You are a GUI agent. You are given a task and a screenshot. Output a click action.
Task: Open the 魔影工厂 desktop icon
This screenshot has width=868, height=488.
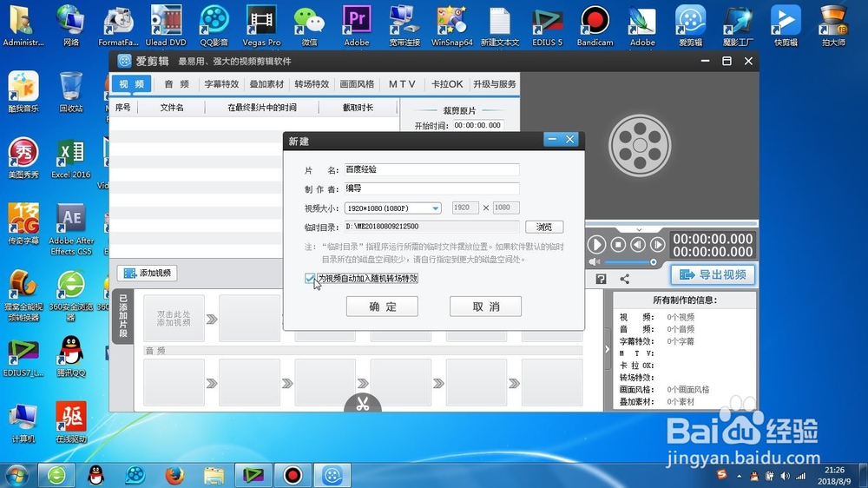(x=738, y=25)
